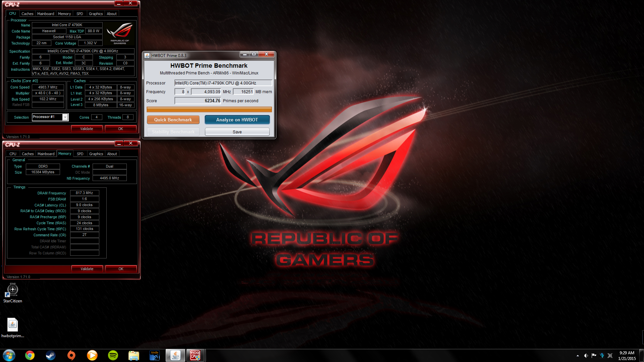Click the Bus Speed value 102.2 MHz

click(48, 99)
